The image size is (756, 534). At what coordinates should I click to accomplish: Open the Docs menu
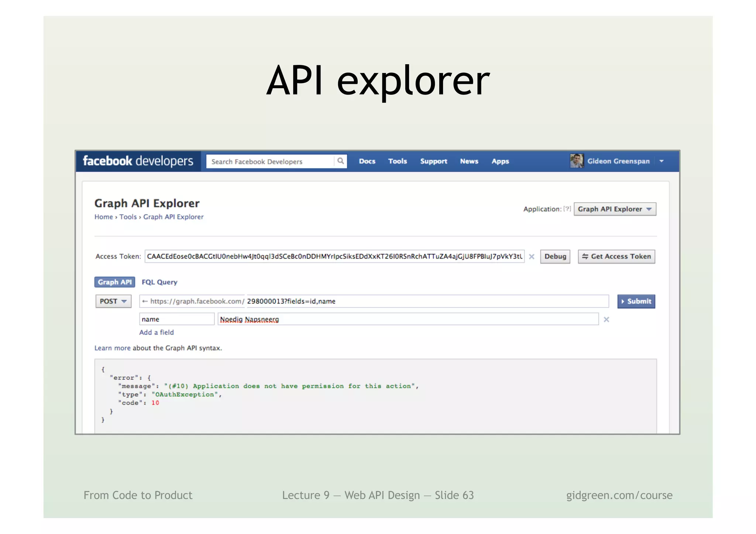367,161
